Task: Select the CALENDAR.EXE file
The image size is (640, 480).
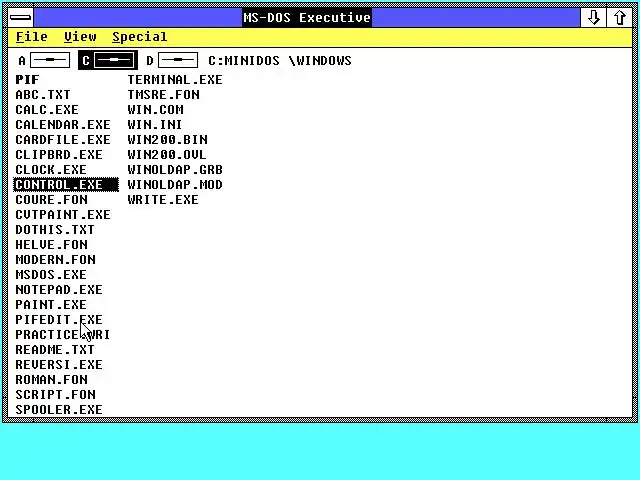Action: [x=63, y=124]
